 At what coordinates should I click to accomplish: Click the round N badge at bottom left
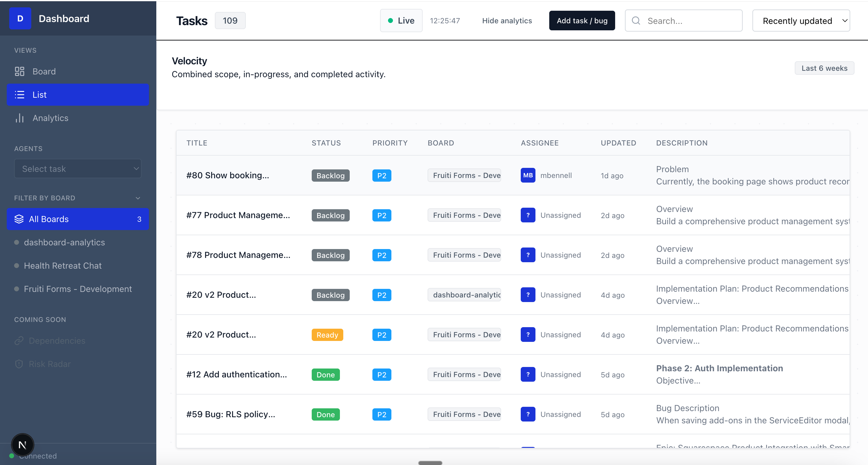tap(22, 445)
